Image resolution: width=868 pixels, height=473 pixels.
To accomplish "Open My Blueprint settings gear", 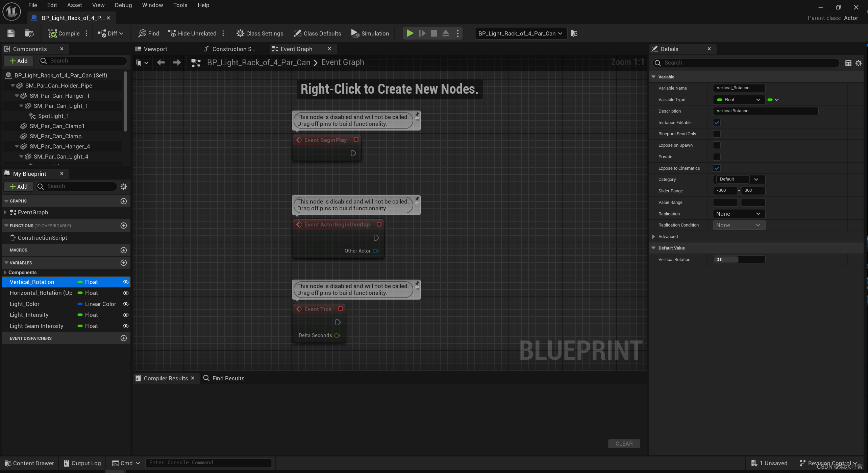I will 124,186.
